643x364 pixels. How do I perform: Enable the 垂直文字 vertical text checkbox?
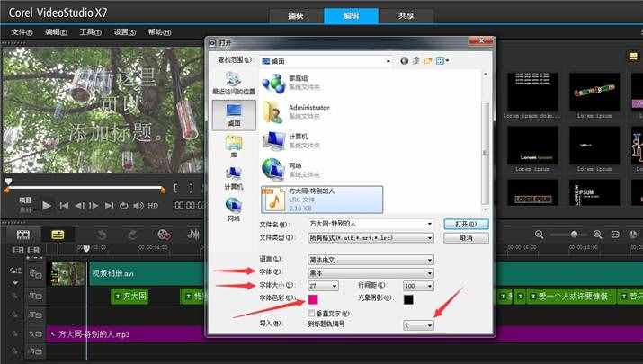click(312, 313)
